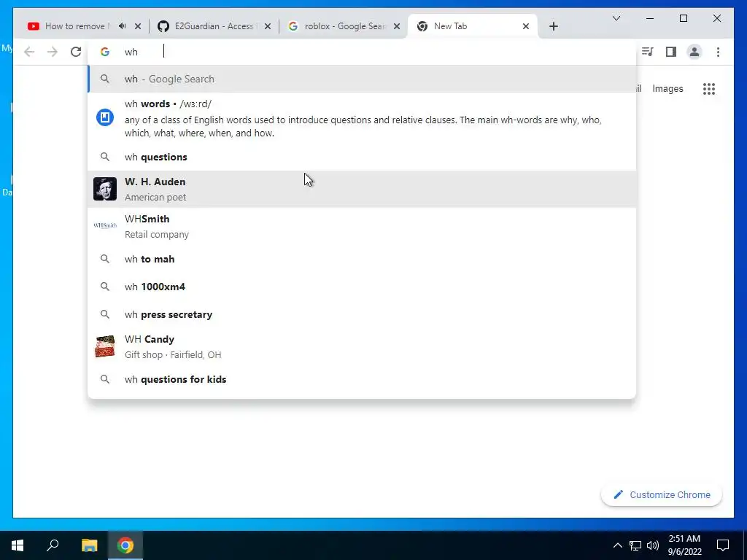Select 'wh questions for kids' suggestion
This screenshot has width=747, height=560.
(362, 379)
